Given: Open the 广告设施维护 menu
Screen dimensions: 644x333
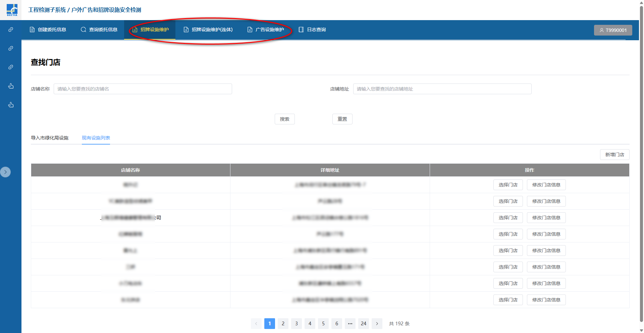Looking at the screenshot, I should (x=266, y=30).
